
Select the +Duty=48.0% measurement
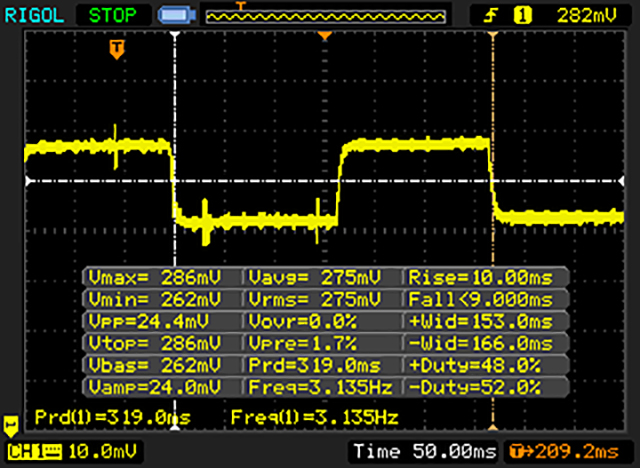pyautogui.click(x=475, y=365)
